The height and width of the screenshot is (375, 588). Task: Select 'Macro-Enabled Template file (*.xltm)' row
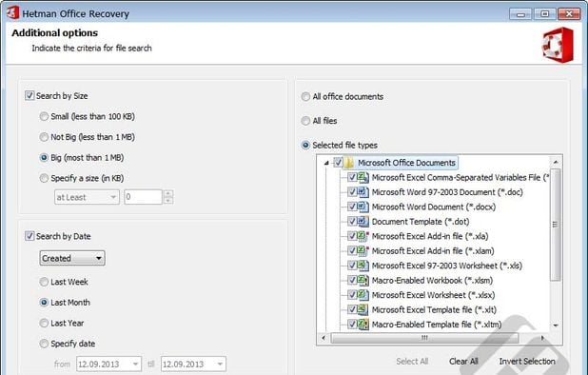coord(437,325)
